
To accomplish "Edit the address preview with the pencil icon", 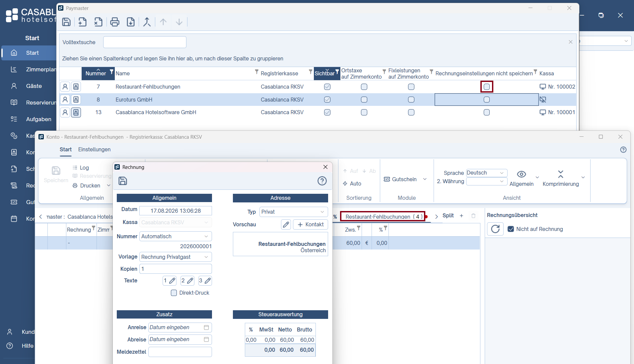I will (286, 225).
